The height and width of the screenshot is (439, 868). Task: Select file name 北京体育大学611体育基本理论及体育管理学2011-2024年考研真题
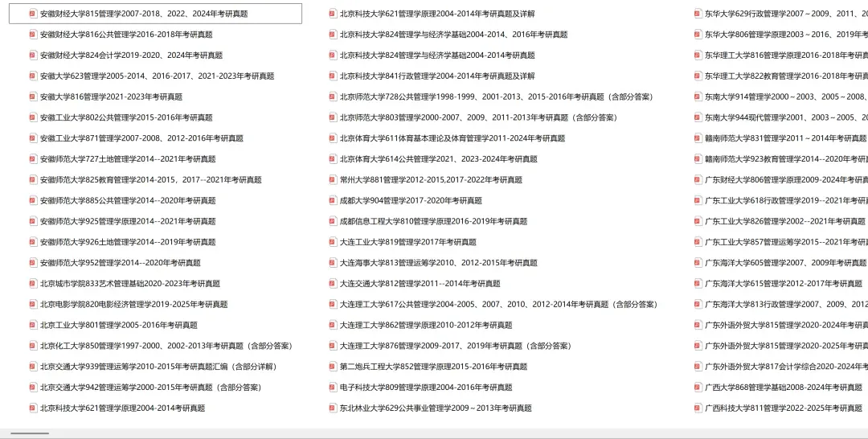pos(452,138)
